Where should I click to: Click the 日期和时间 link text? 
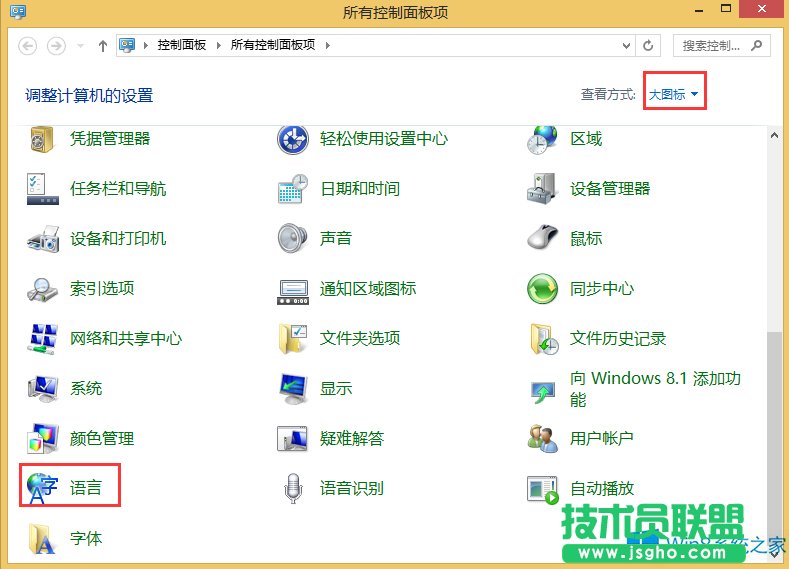[x=360, y=189]
